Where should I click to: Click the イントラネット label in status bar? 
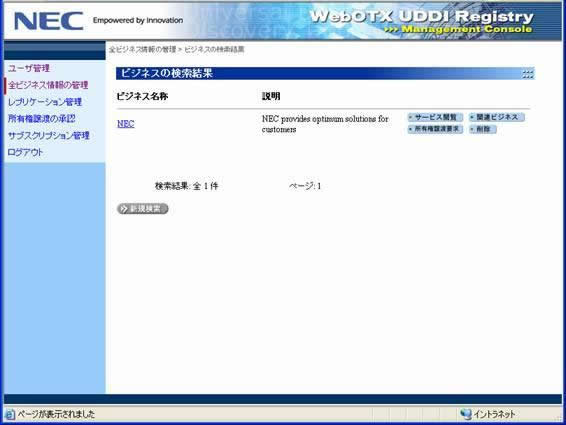[494, 414]
